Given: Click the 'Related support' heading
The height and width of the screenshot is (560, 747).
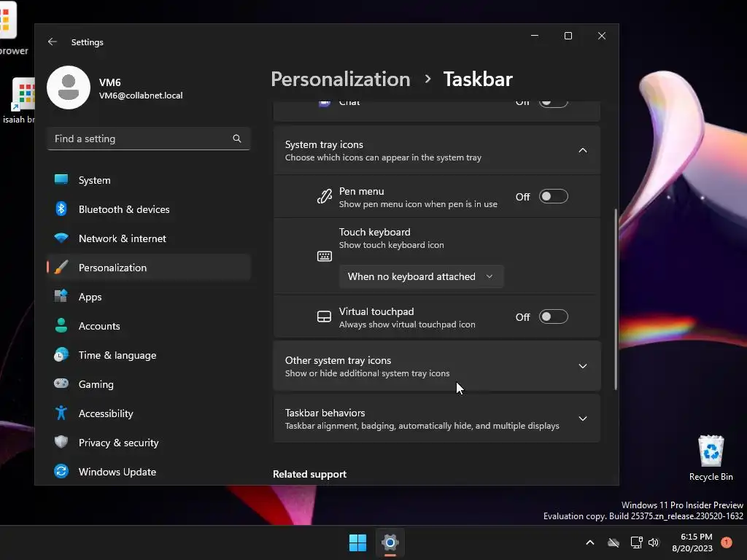Looking at the screenshot, I should tap(309, 474).
